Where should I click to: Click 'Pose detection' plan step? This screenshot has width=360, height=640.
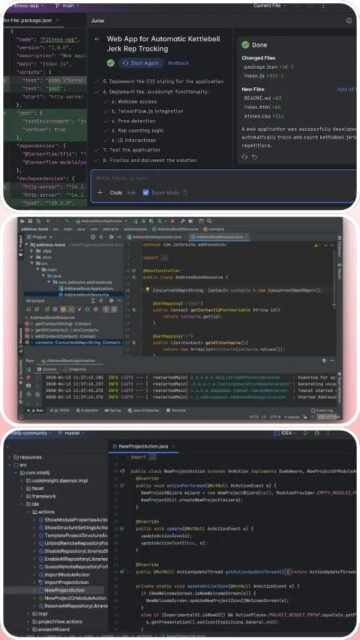(133, 121)
